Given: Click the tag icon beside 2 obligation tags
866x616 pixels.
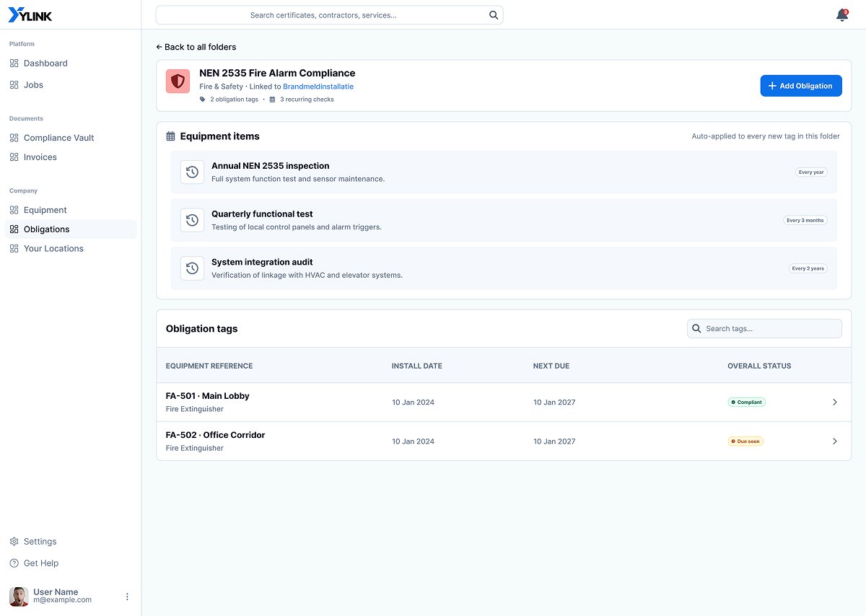Looking at the screenshot, I should (204, 100).
